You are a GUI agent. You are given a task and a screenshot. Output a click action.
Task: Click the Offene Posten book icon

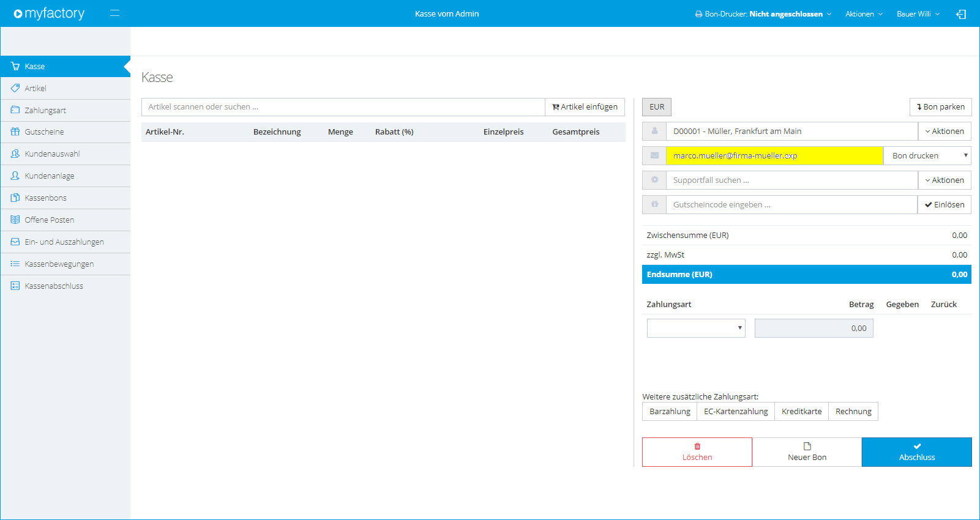pyautogui.click(x=15, y=220)
